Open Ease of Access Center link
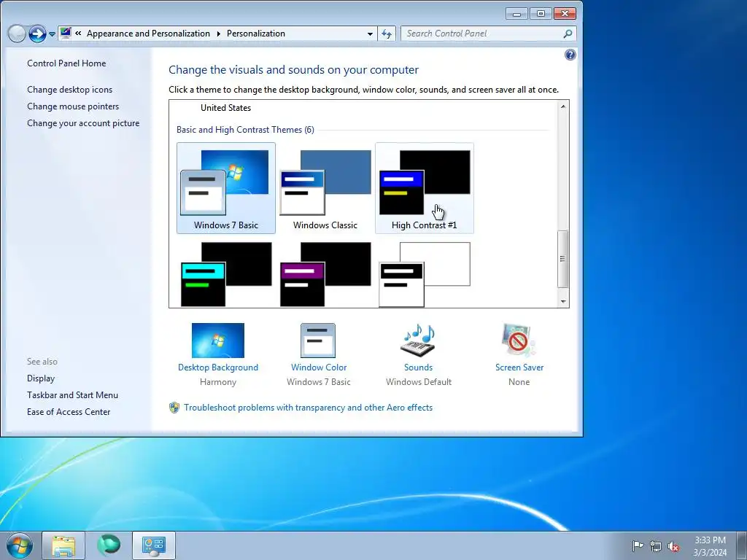Viewport: 747px width, 560px height. pos(69,412)
